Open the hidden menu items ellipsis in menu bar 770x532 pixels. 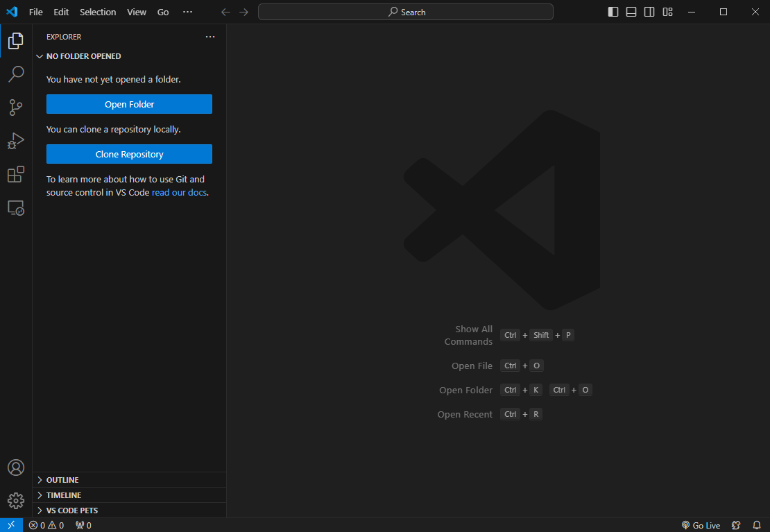[187, 12]
